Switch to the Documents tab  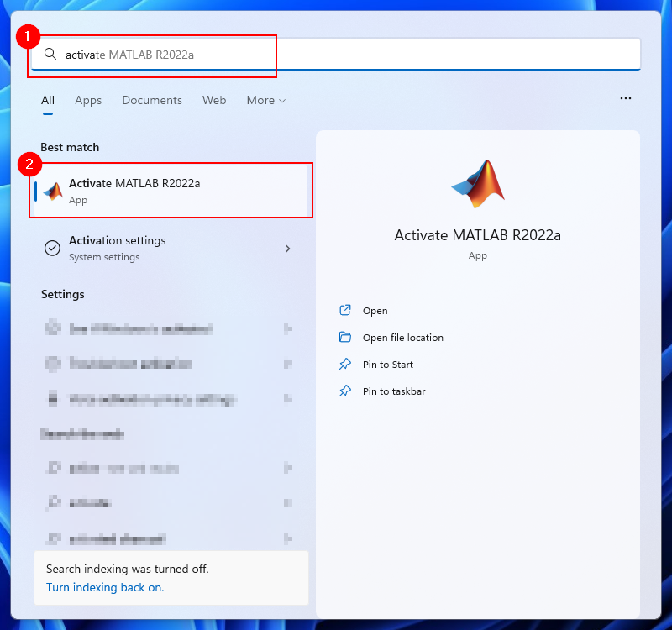pyautogui.click(x=152, y=100)
